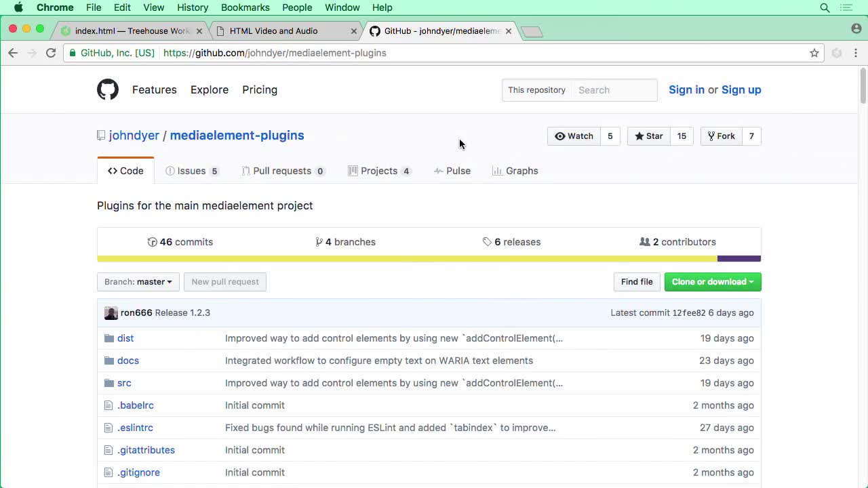Click the src folder icon
The width and height of the screenshot is (868, 488).
click(109, 383)
